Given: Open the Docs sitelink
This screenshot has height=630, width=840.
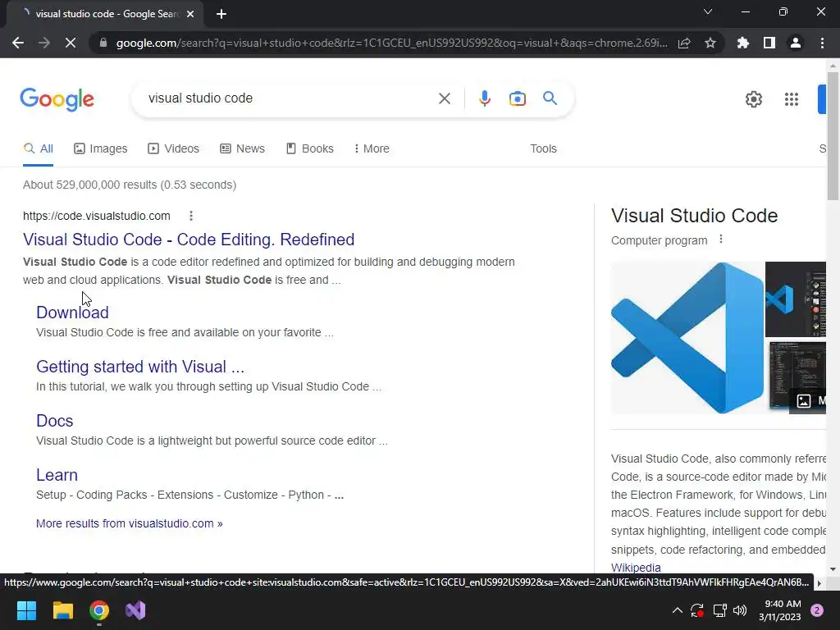Looking at the screenshot, I should pos(55,421).
